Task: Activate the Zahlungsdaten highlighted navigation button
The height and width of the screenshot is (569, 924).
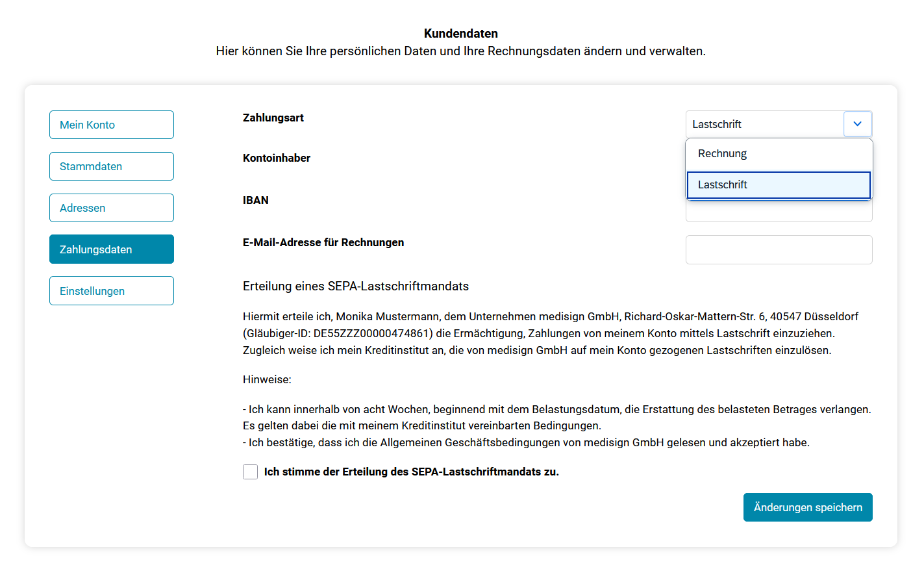Action: pyautogui.click(x=111, y=249)
